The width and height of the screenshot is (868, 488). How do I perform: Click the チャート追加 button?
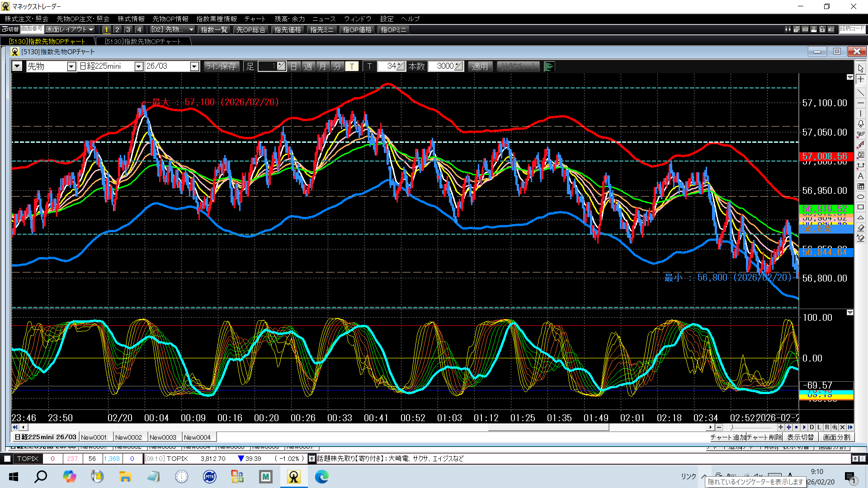tap(728, 437)
